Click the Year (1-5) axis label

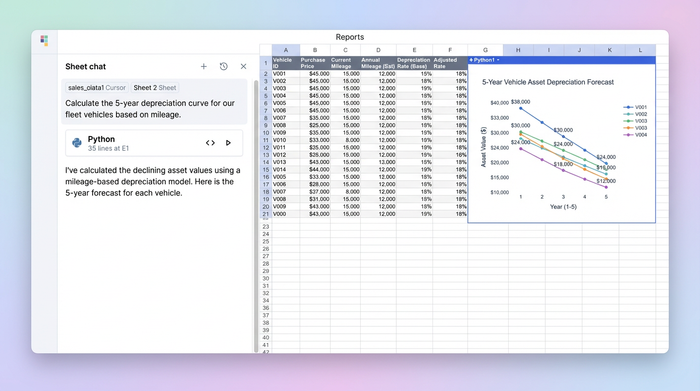[563, 207]
